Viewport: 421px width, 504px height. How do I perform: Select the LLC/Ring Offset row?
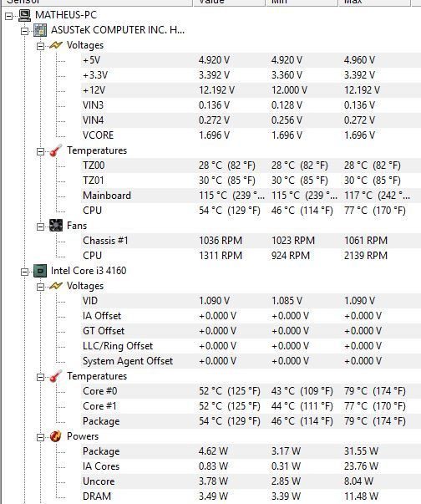[x=251, y=346]
